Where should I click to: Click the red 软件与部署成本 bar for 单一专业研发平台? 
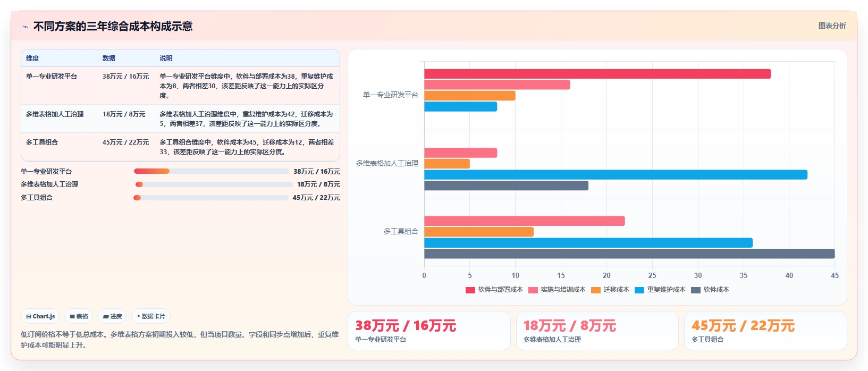pyautogui.click(x=597, y=74)
